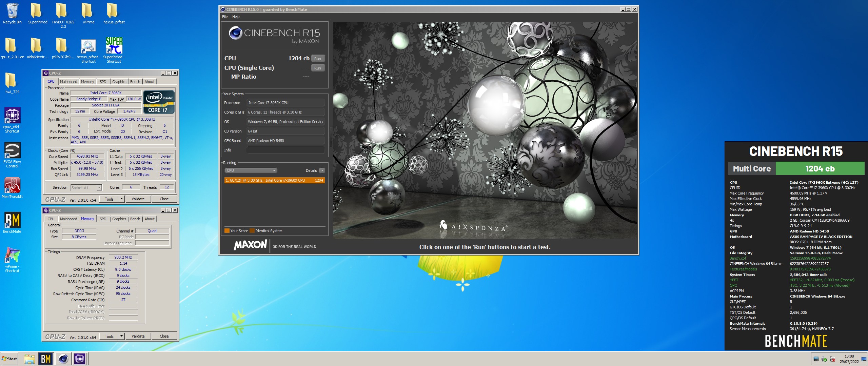Switch to Memory tab in top CPU-Z window
This screenshot has height=366, width=868.
(x=87, y=82)
